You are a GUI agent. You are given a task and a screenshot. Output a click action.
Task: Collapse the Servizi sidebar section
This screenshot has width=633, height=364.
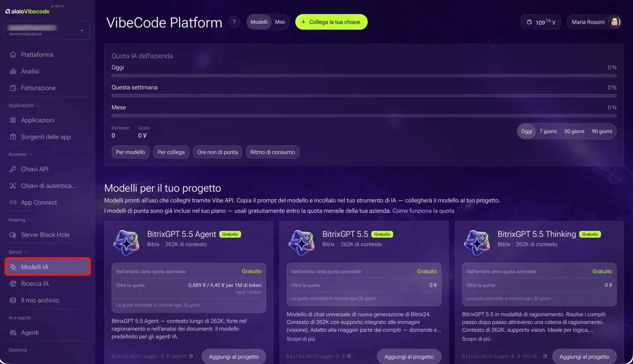pos(18,252)
